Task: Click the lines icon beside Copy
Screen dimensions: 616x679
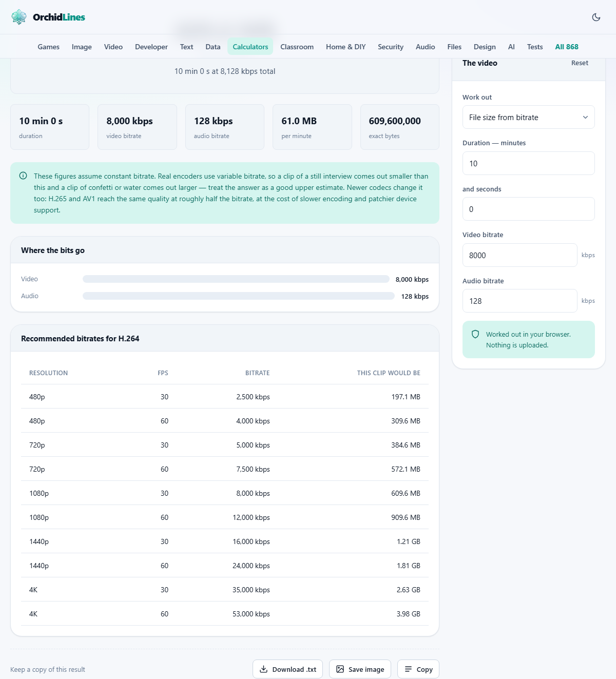Action: 408,669
